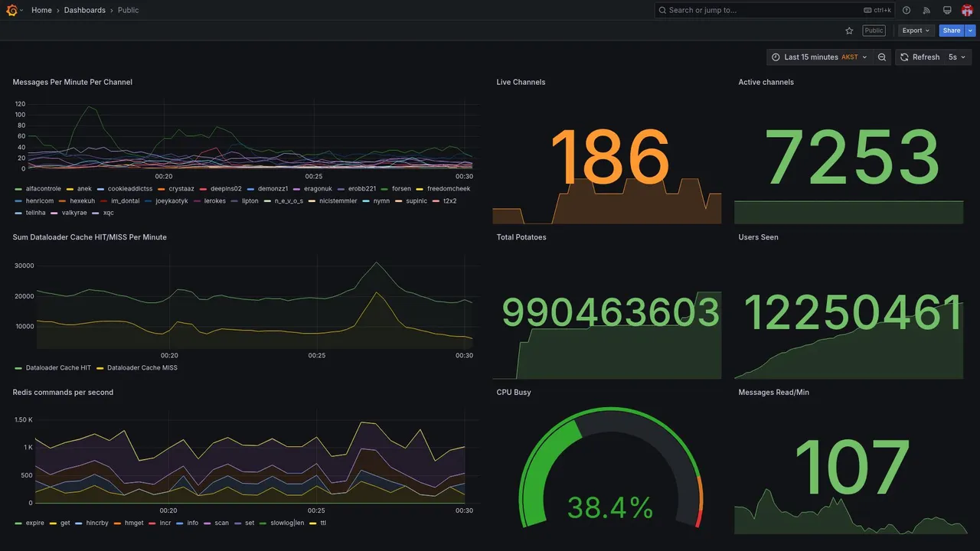Viewport: 980px width, 551px height.
Task: Click the blue Share button
Action: coord(952,31)
